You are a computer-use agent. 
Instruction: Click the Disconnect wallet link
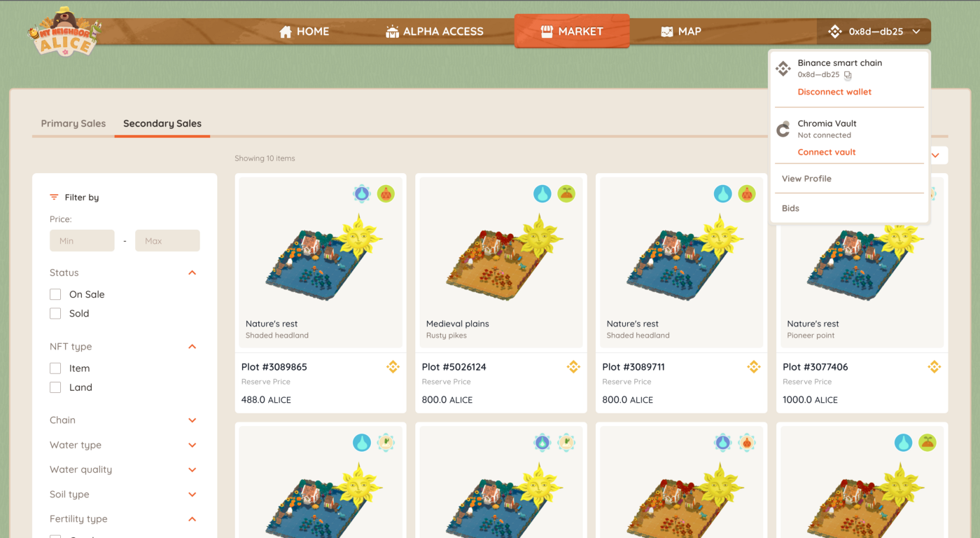(834, 92)
